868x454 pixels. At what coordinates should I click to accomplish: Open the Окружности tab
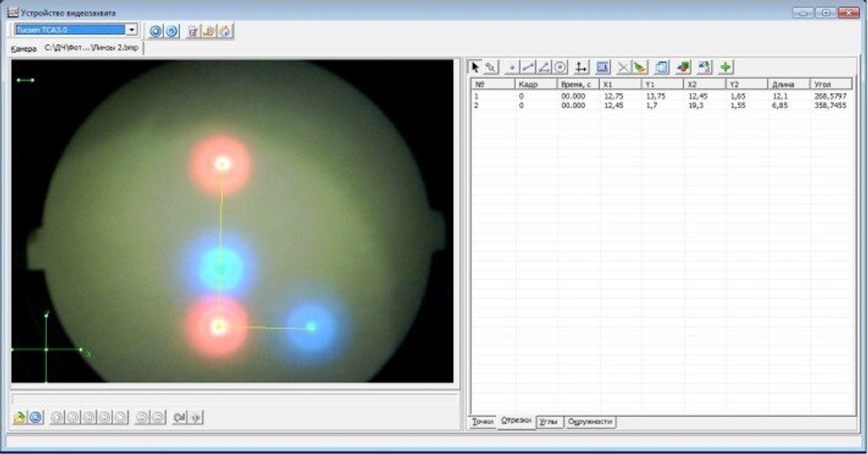(590, 422)
